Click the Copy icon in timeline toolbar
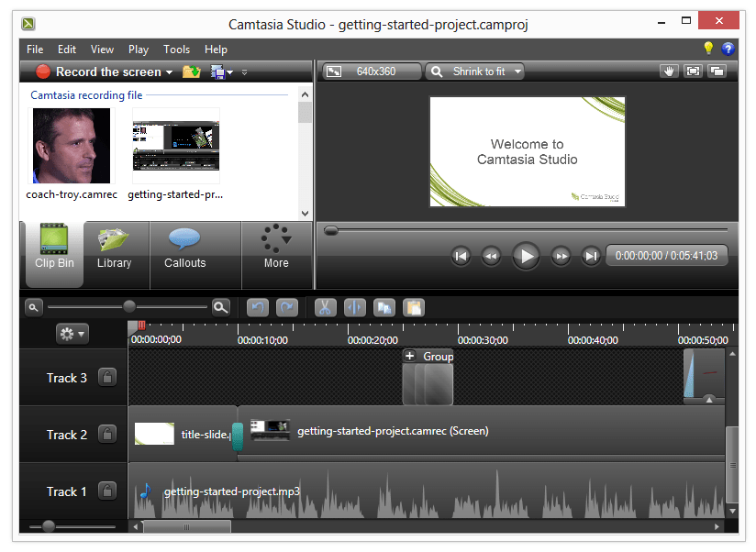The width and height of the screenshot is (756, 552). point(384,308)
